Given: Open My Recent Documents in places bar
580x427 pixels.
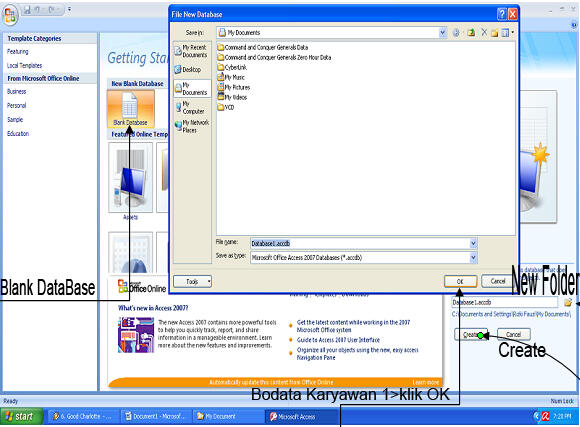Looking at the screenshot, I should click(192, 51).
